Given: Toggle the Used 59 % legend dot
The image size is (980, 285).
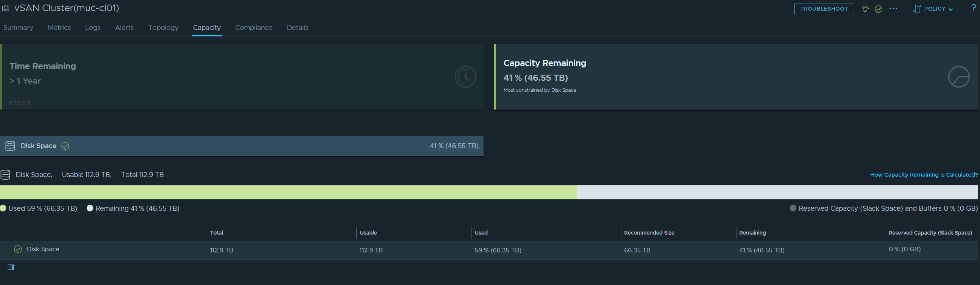Looking at the screenshot, I should click(x=3, y=208).
